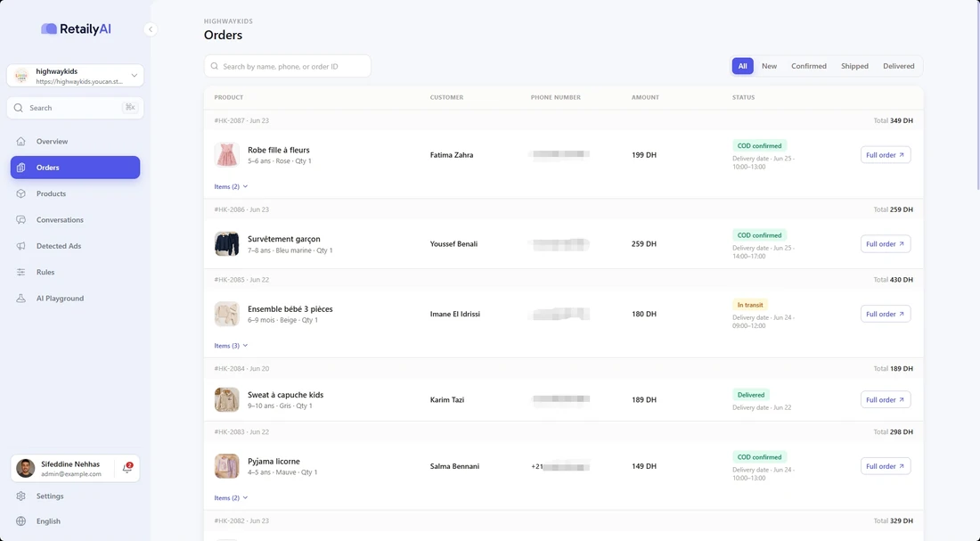Click the Delivered status badge for Karim Tazi
Viewport: 980px width, 541px height.
click(751, 395)
